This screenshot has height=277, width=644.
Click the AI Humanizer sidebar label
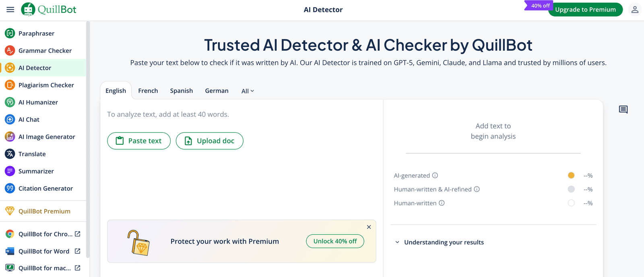point(38,102)
